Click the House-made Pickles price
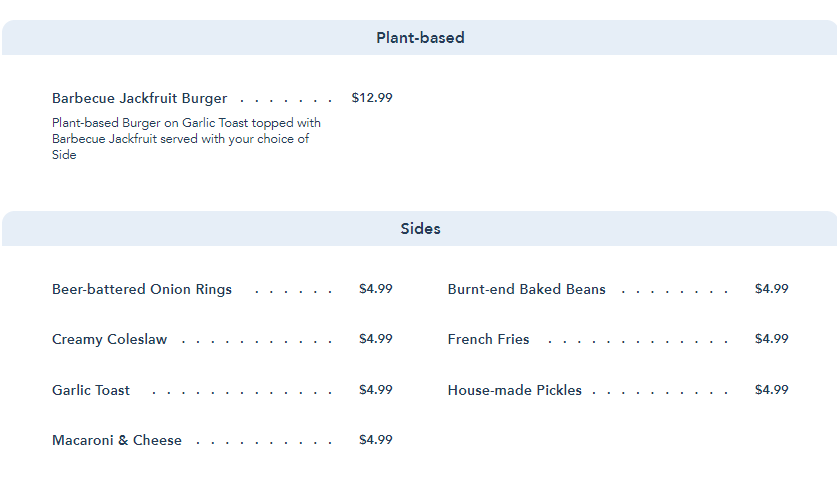The image size is (837, 495). tap(772, 390)
